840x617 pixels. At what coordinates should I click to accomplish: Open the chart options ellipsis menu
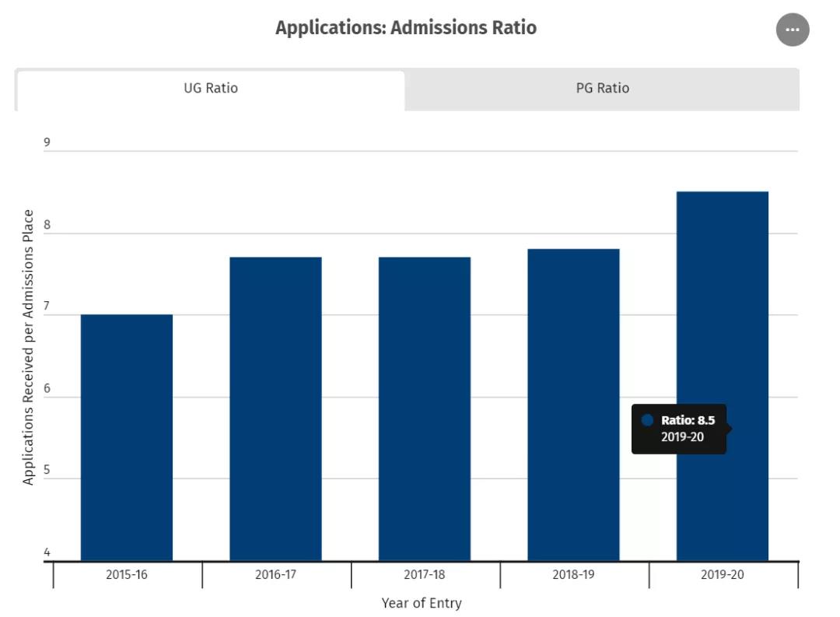click(793, 30)
